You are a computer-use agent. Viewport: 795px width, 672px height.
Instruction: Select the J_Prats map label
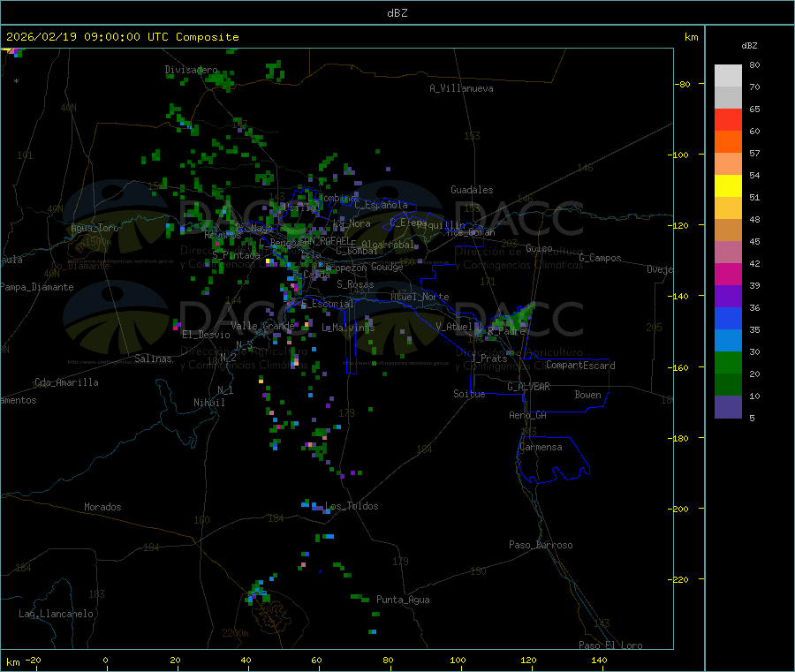(x=488, y=359)
